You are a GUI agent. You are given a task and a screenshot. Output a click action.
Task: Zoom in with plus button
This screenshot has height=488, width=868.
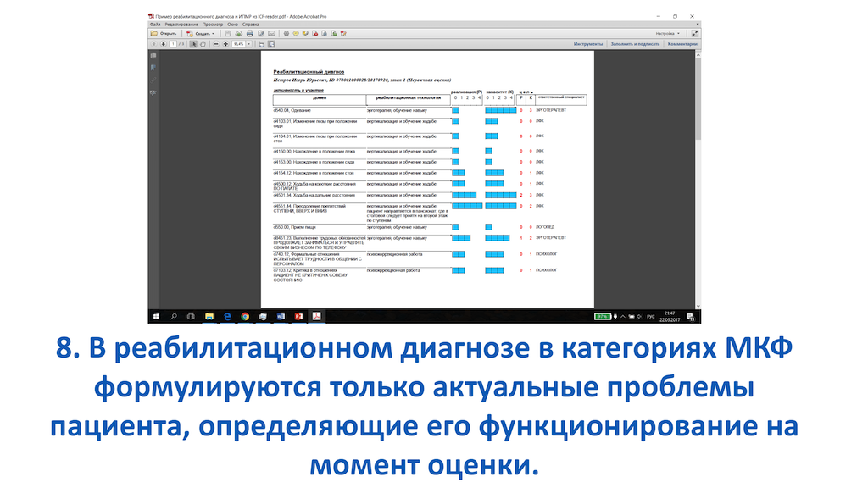click(x=225, y=44)
